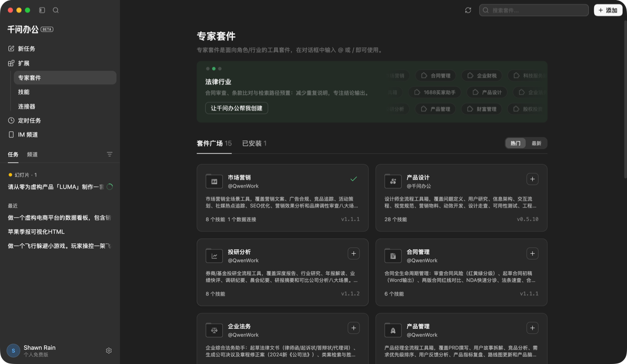Select the 已安装 tab
Screen dimensions: 627x364
pyautogui.click(x=254, y=144)
